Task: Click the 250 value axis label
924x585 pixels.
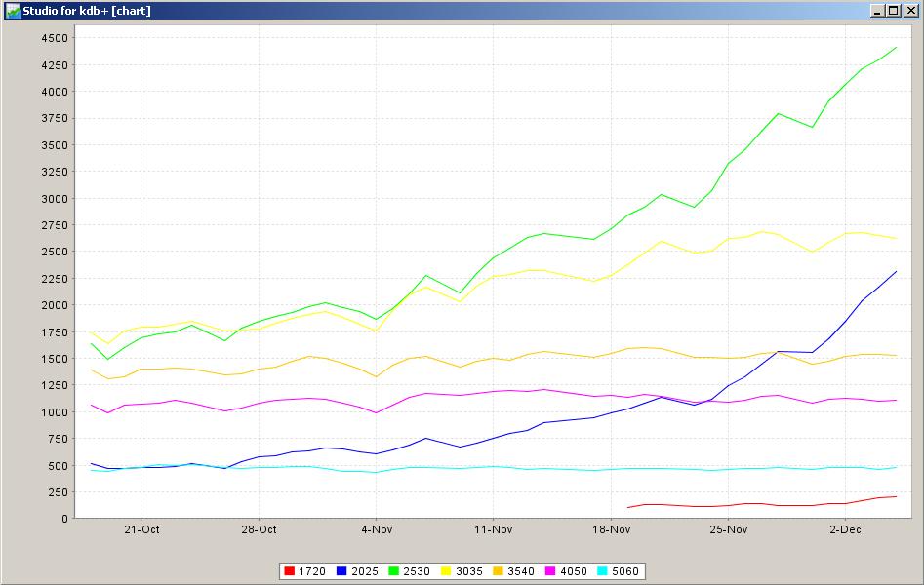Action: point(58,492)
